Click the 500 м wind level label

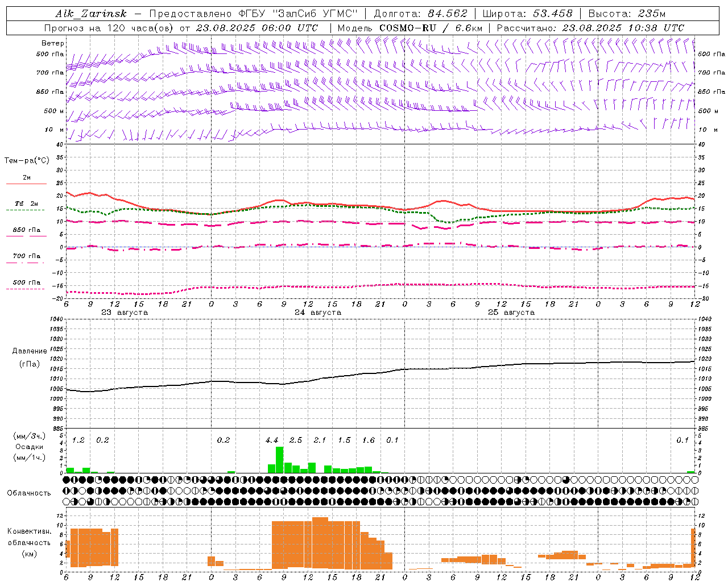pyautogui.click(x=54, y=111)
